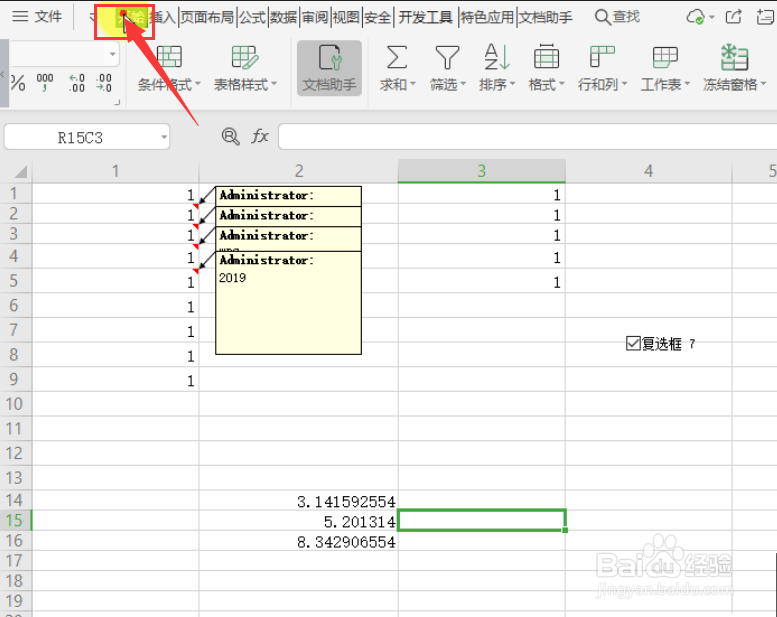Click cell containing 8.342906554
The height and width of the screenshot is (617, 777).
pyautogui.click(x=299, y=541)
